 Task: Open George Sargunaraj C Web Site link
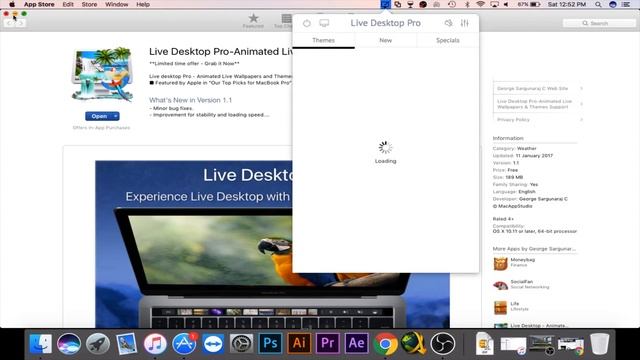pyautogui.click(x=532, y=88)
